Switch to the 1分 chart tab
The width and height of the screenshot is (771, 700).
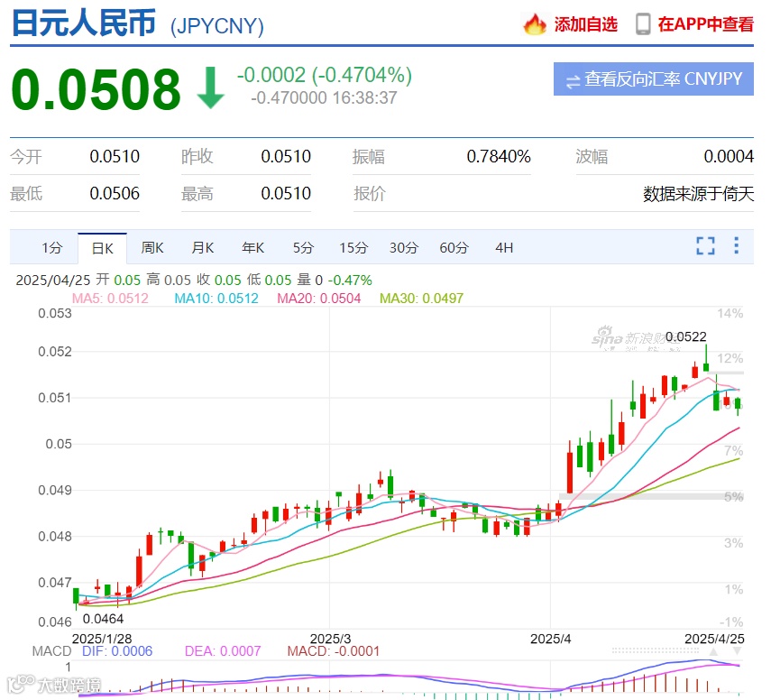coord(51,247)
